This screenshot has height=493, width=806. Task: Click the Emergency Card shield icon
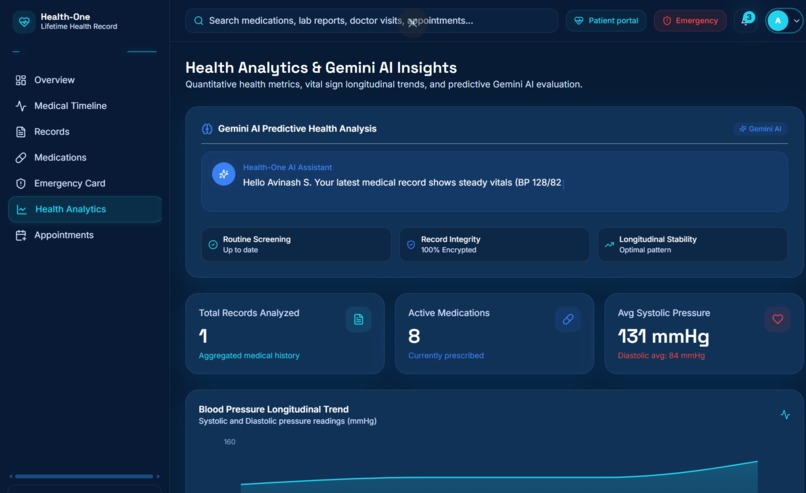21,184
